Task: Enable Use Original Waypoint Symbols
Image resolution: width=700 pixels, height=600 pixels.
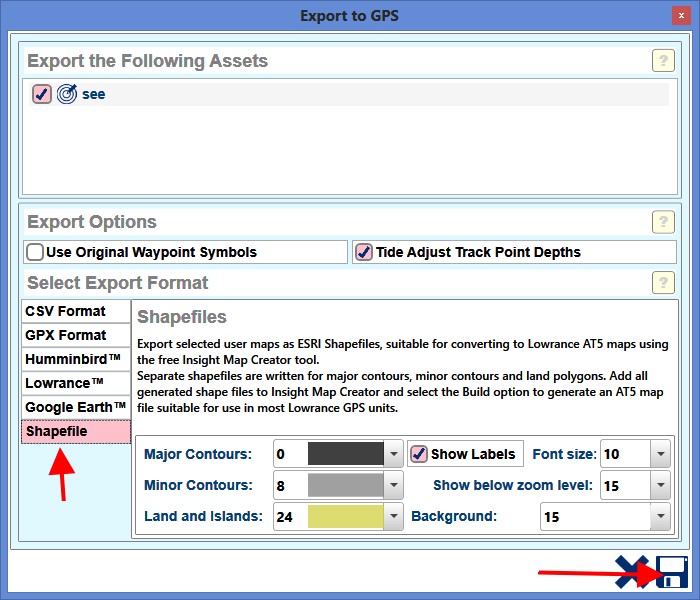Action: click(36, 252)
